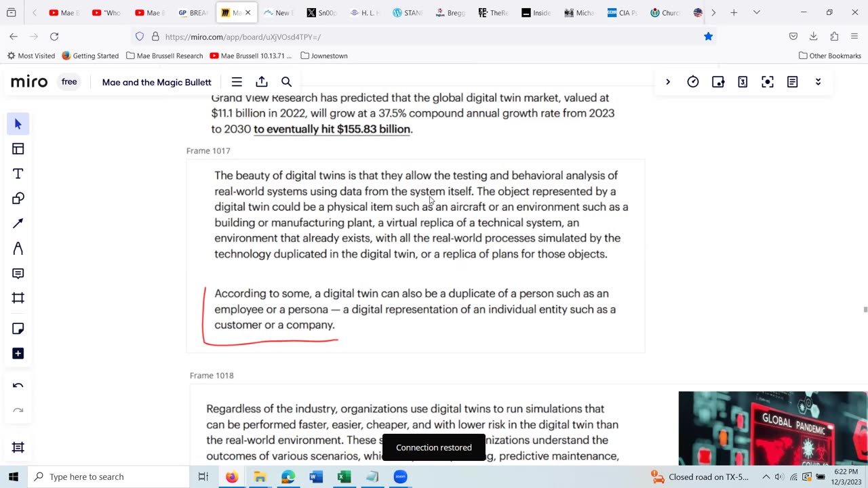Switch to the CIA tab
Viewport: 868px width, 488px height.
tap(622, 12)
